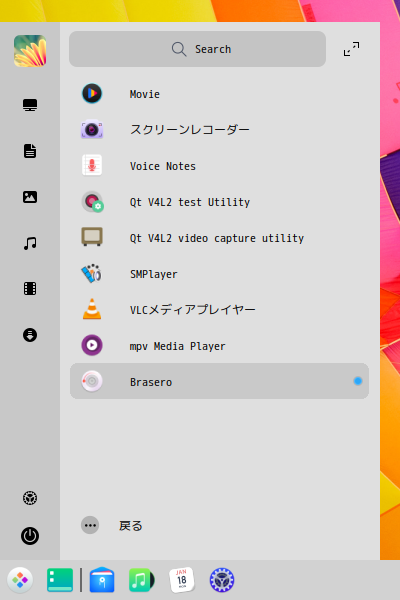Launch Qt V4L2 video capture utility icon
This screenshot has width=400, height=600.
pos(92,237)
